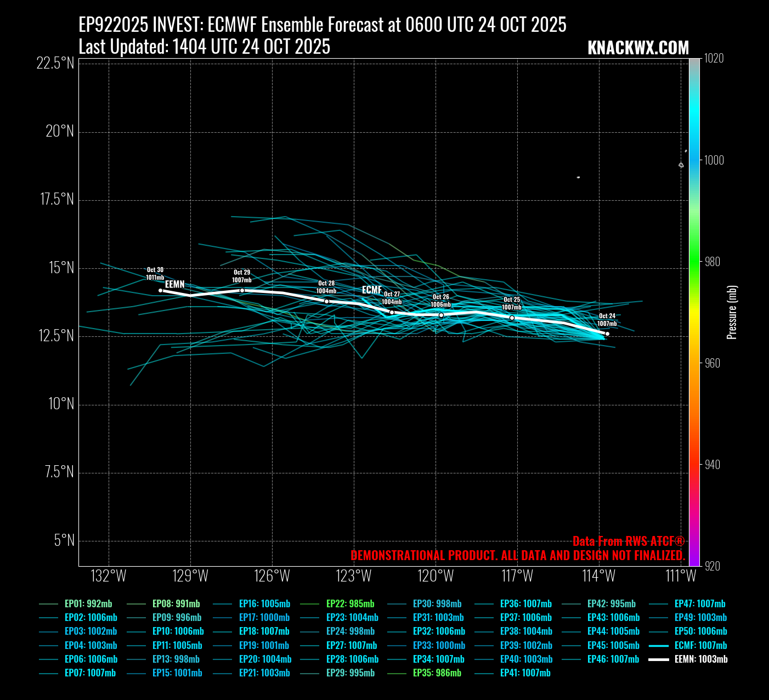Click the EEMN label on the map
The height and width of the screenshot is (700, 769).
tap(175, 284)
